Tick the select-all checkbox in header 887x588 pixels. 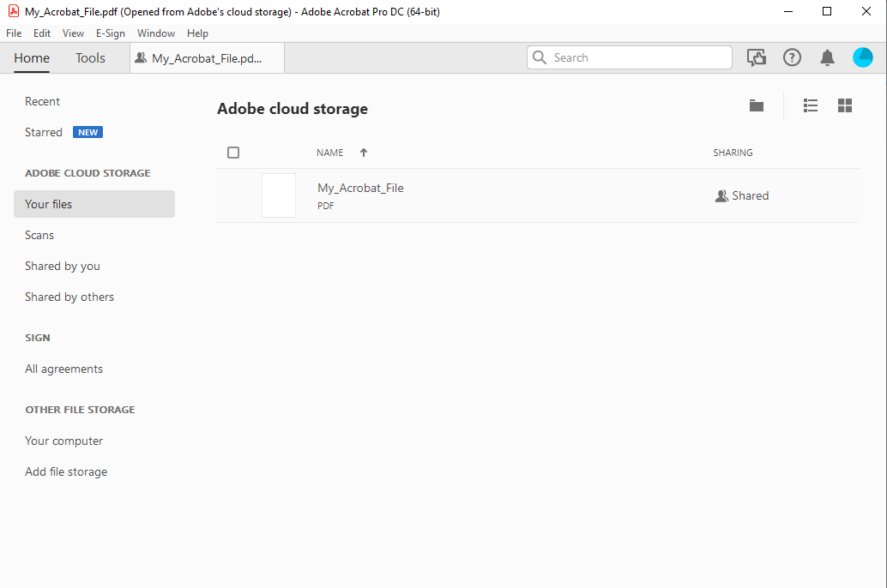click(x=233, y=153)
